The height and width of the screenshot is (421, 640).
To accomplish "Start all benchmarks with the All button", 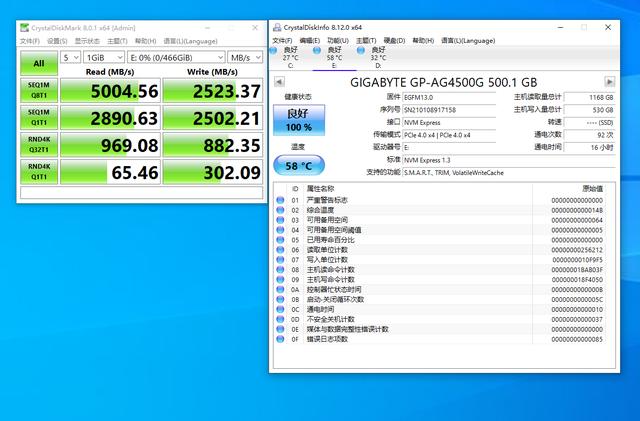I will [x=39, y=63].
